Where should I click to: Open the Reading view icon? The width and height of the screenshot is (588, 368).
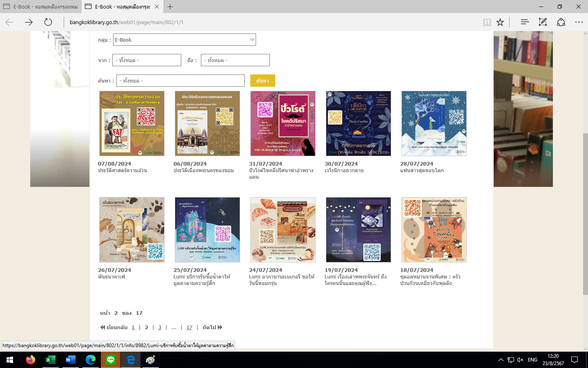[x=487, y=22]
